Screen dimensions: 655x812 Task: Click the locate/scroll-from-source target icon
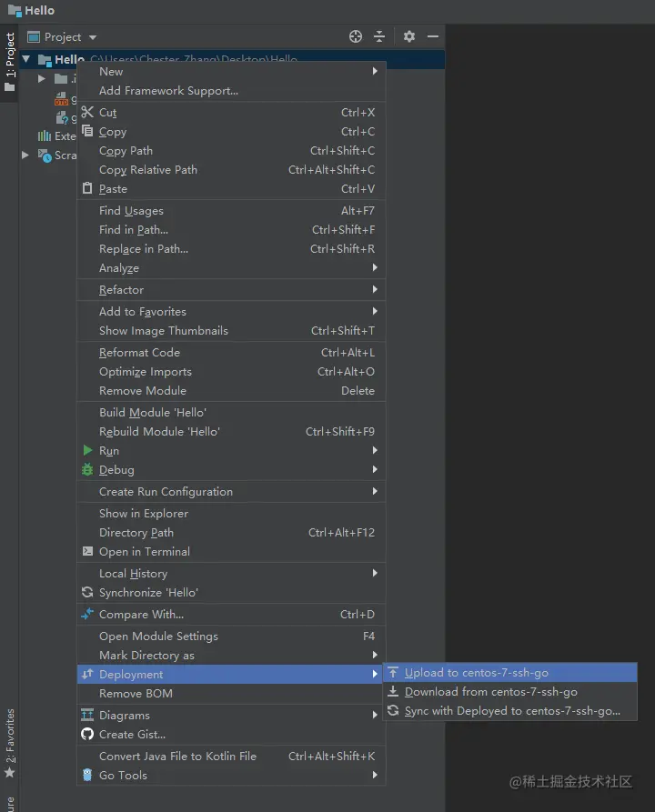356,36
